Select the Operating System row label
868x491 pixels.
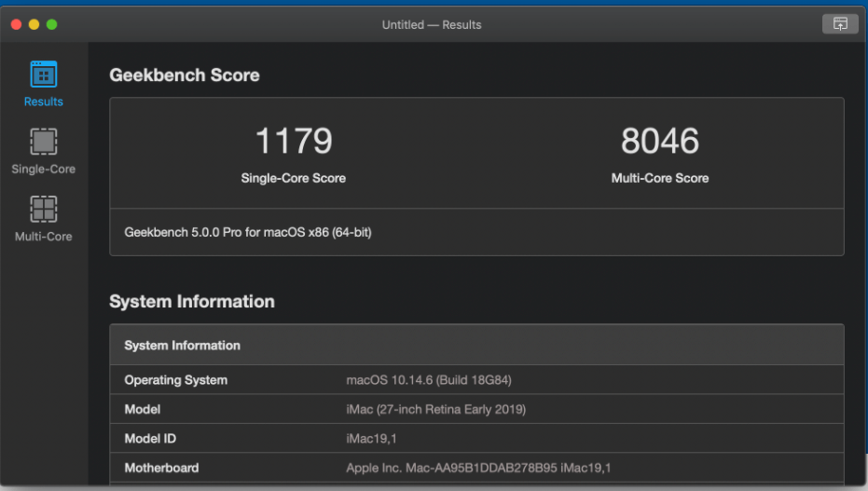coord(175,380)
